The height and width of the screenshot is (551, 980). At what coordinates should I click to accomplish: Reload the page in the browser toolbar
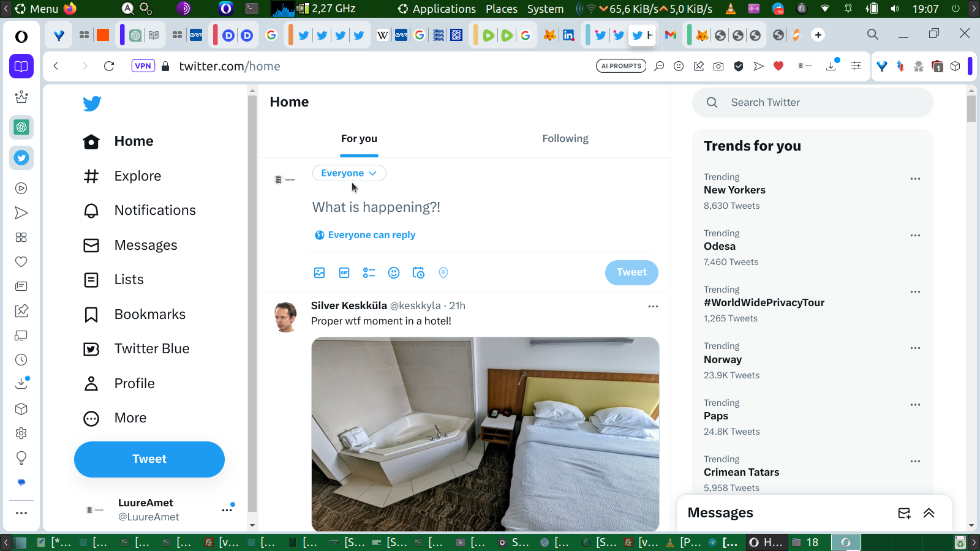coord(109,66)
